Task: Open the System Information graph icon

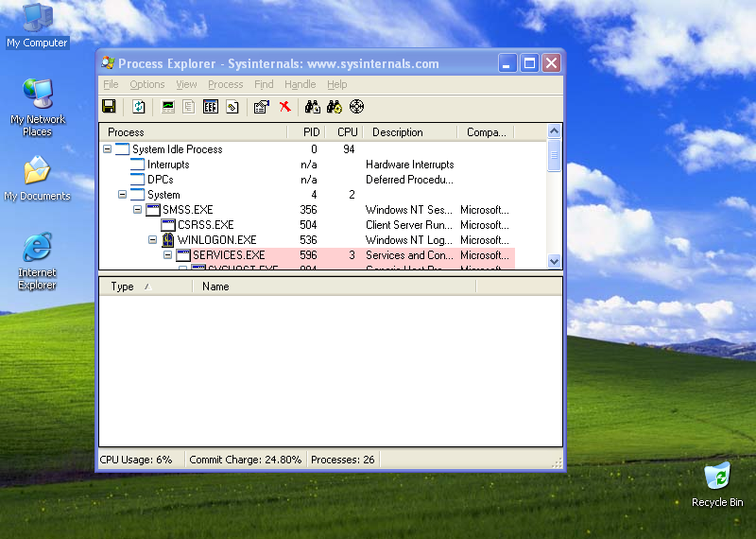Action: click(168, 107)
